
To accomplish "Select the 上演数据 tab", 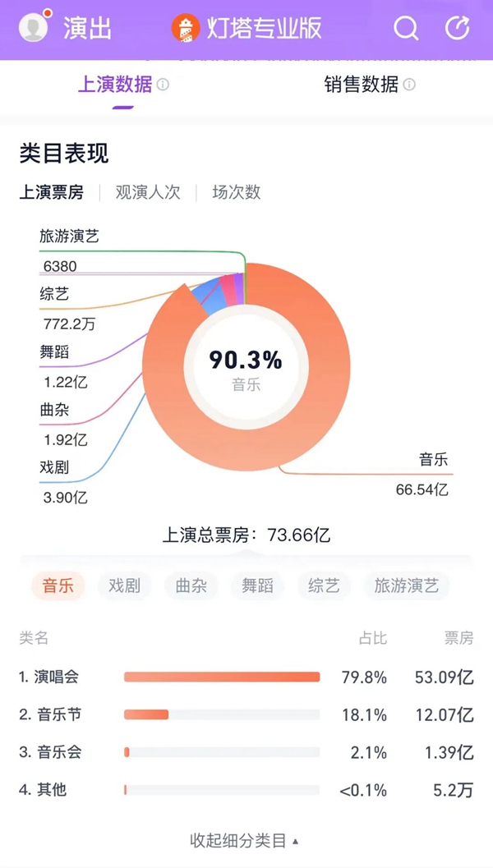I will pyautogui.click(x=114, y=85).
